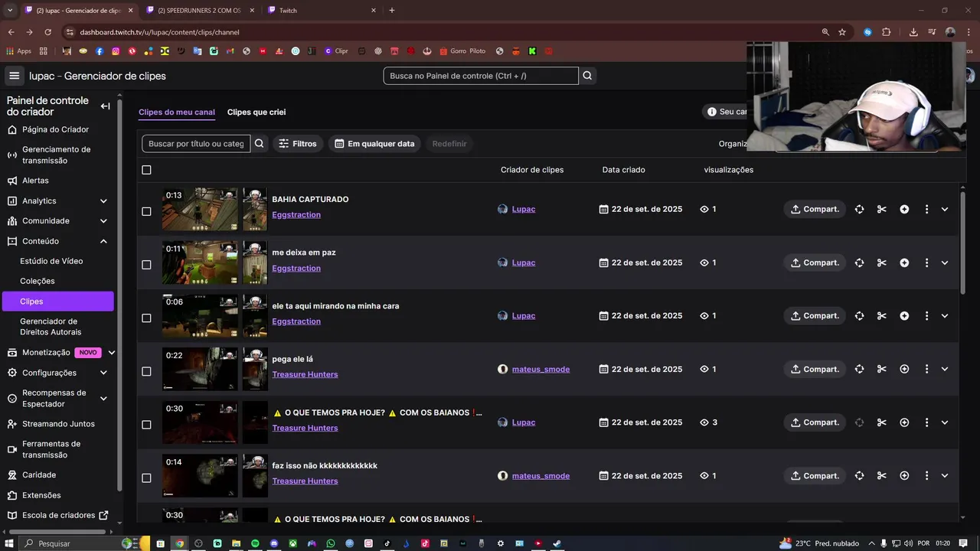Open WhatsApp from the taskbar

pyautogui.click(x=331, y=543)
